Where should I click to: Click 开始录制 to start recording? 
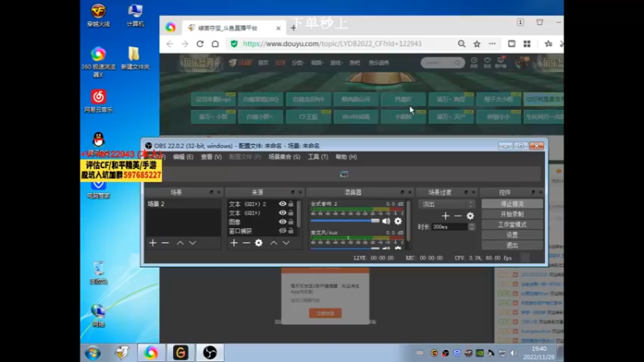512,214
